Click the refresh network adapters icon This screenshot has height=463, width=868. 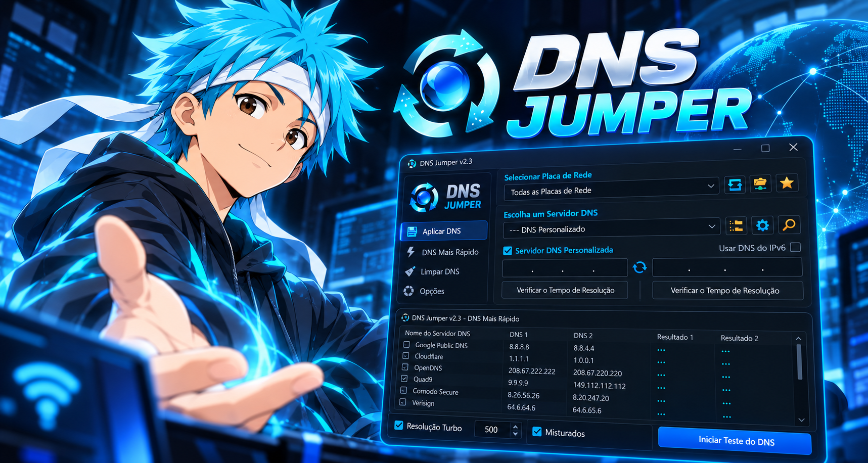pyautogui.click(x=735, y=184)
